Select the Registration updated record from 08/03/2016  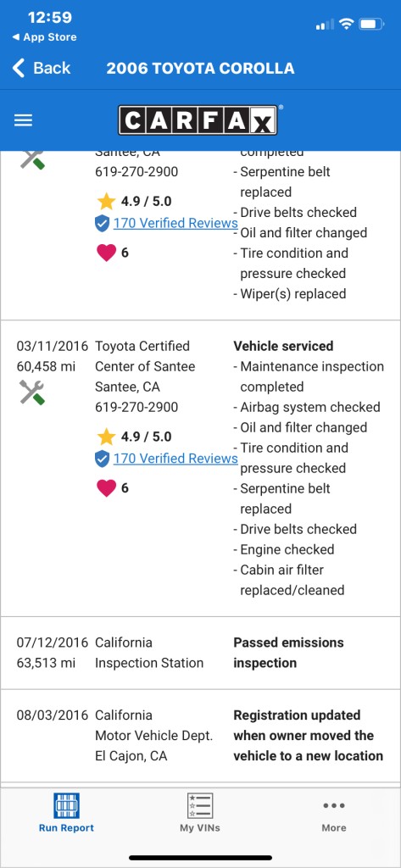click(x=200, y=736)
